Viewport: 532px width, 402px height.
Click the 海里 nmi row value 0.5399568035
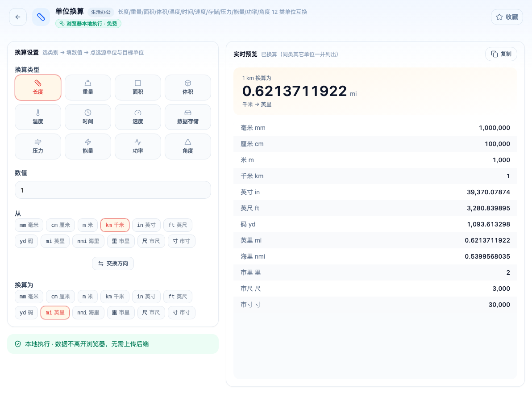click(487, 256)
